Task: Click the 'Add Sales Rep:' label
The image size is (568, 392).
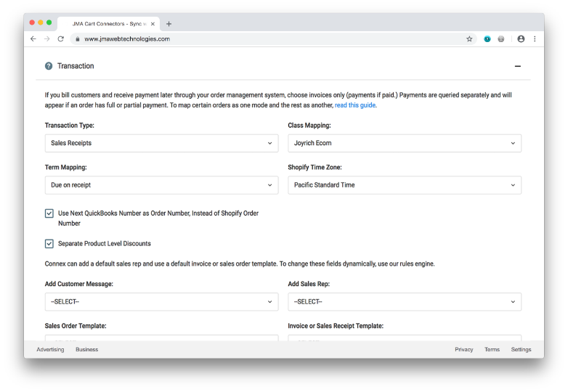Action: pos(309,284)
